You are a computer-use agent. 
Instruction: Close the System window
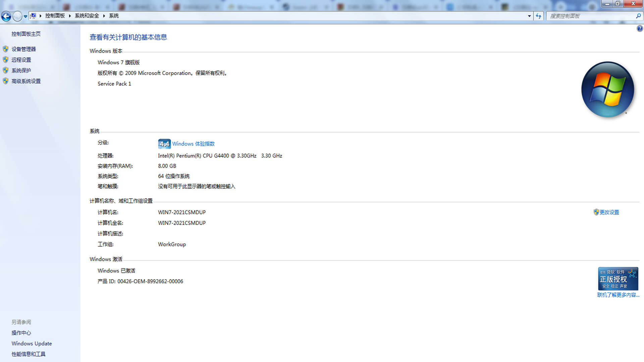pyautogui.click(x=633, y=4)
